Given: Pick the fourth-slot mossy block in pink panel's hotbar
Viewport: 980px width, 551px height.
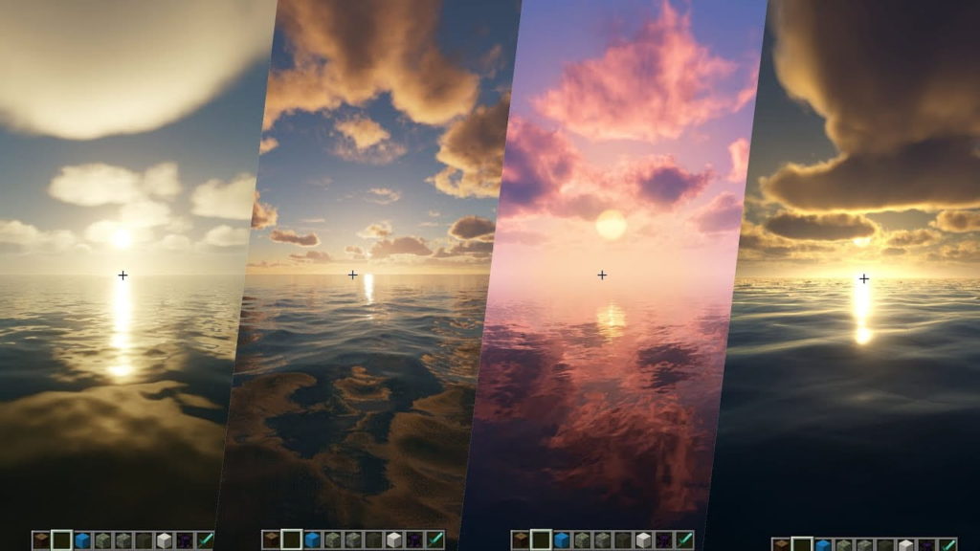Looking at the screenshot, I should click(x=582, y=540).
